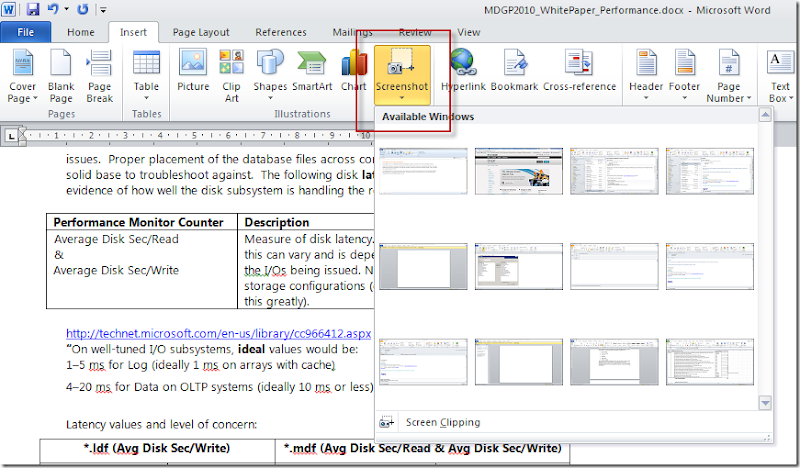
Task: Expand the Page Number dropdown arrow
Action: click(748, 98)
